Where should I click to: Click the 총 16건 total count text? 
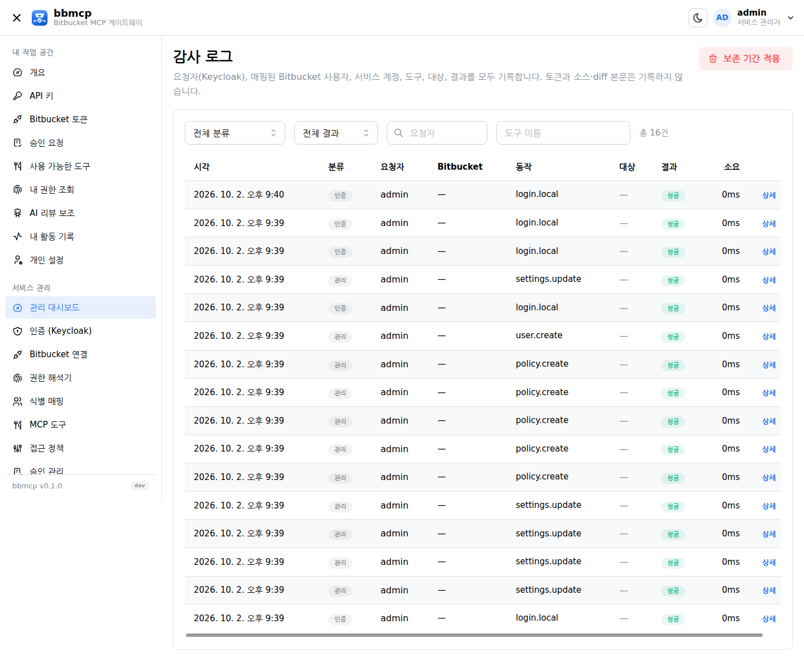point(654,133)
